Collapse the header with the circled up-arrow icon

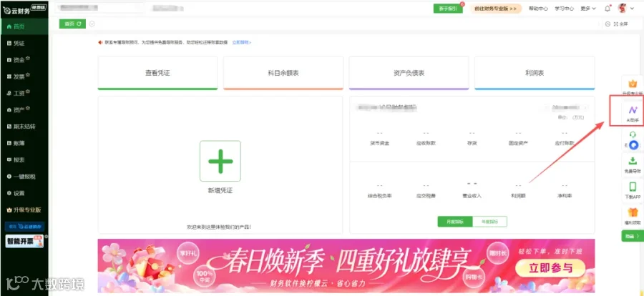[x=608, y=24]
